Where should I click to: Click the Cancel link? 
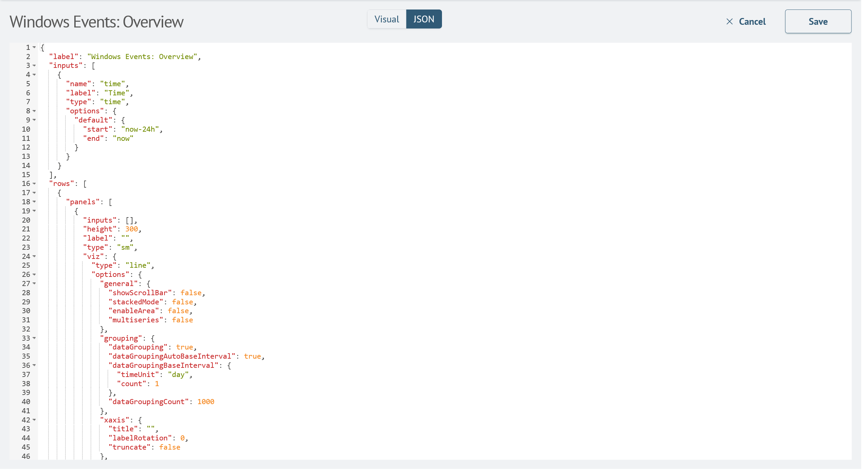point(752,22)
